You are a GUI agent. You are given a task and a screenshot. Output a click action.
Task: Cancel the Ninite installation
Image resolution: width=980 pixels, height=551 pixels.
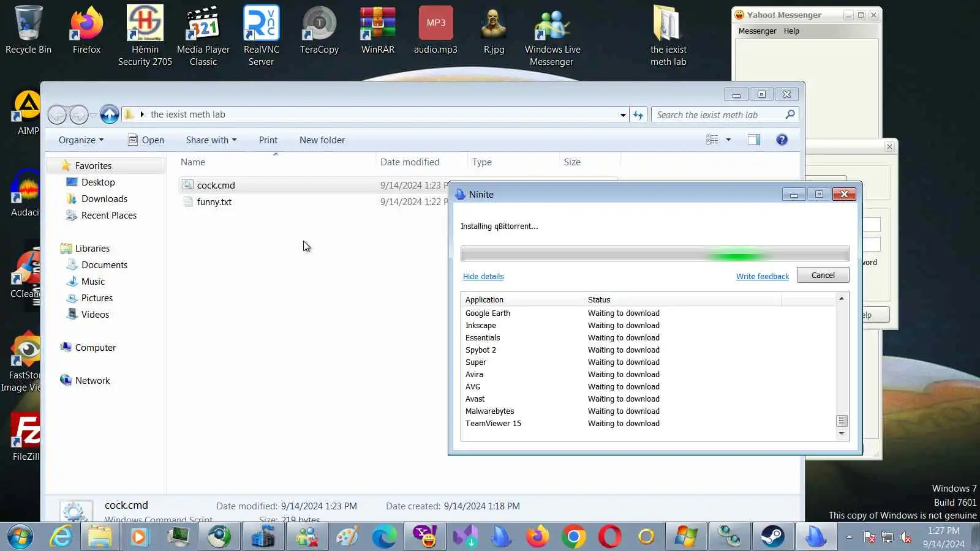point(823,275)
